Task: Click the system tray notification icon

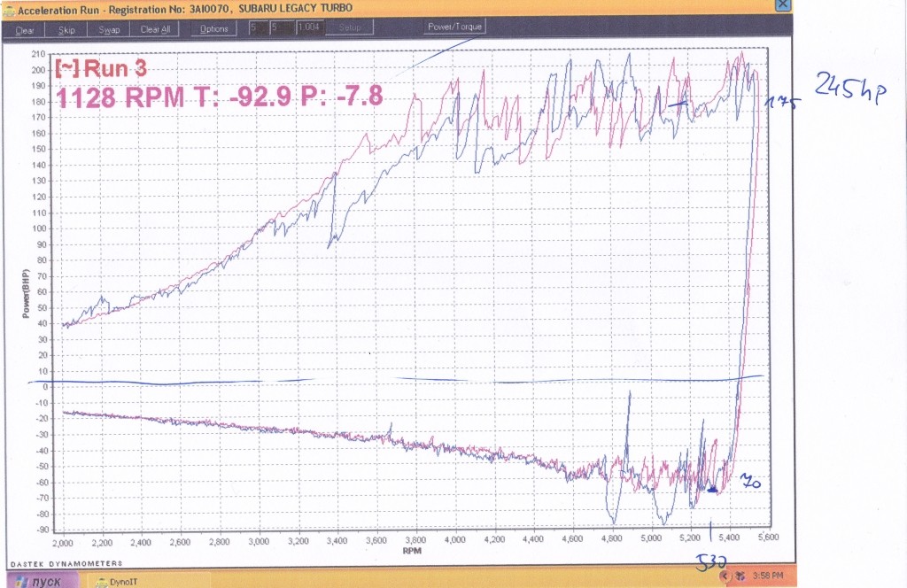Action: click(739, 576)
